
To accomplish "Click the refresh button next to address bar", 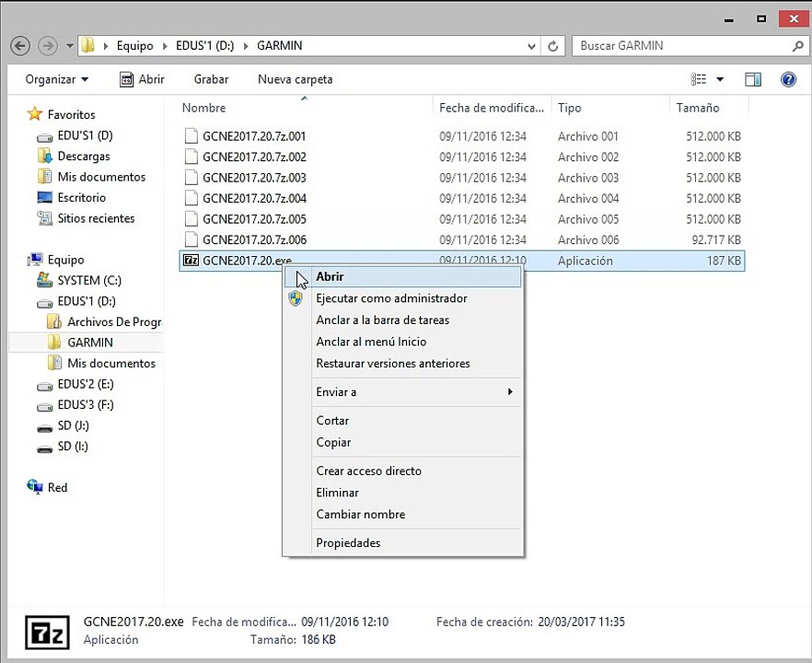I will tap(553, 46).
